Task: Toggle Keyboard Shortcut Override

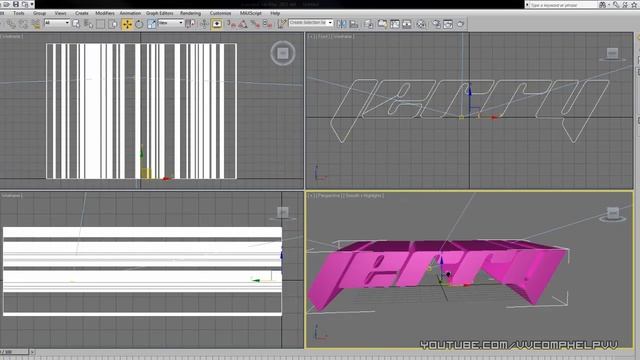Action: point(217,24)
